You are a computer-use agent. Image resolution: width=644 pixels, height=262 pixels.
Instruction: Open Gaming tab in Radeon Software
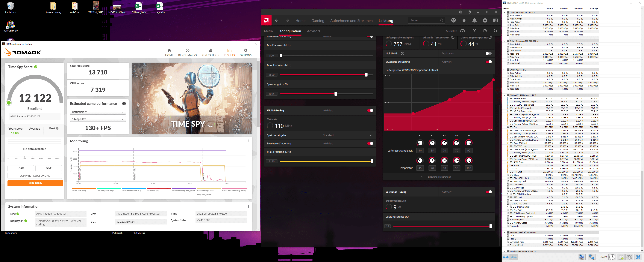pyautogui.click(x=318, y=21)
